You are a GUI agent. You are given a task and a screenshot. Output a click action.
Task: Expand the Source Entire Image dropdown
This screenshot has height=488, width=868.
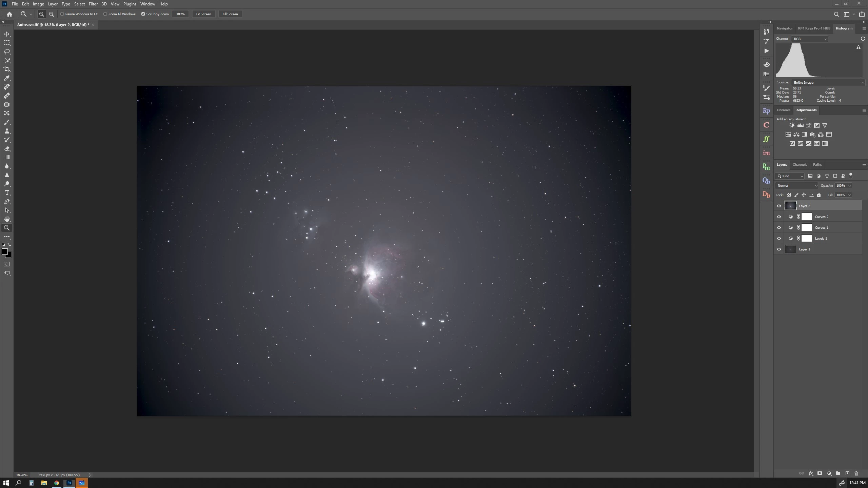828,82
